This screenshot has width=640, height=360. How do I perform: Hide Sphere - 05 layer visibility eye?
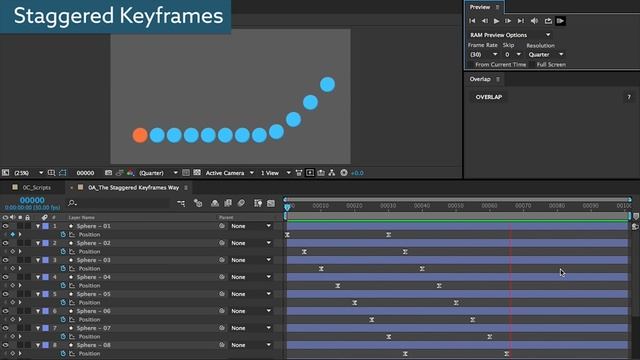point(5,294)
